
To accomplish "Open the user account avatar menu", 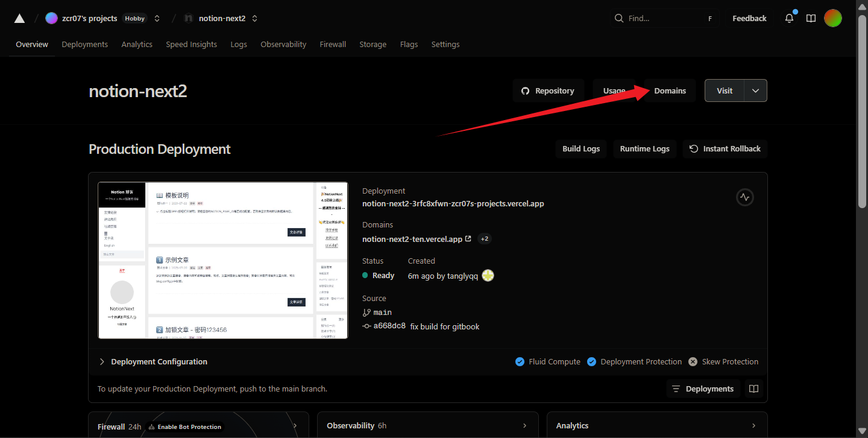I will (832, 18).
